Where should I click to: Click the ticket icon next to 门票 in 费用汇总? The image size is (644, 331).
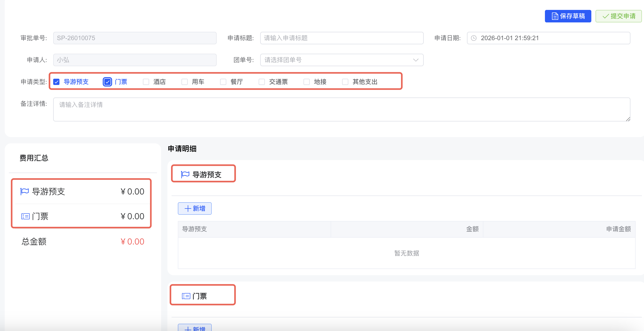click(25, 216)
